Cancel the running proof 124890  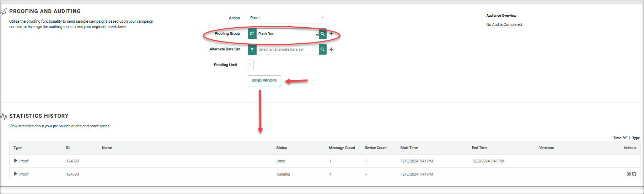point(629,174)
